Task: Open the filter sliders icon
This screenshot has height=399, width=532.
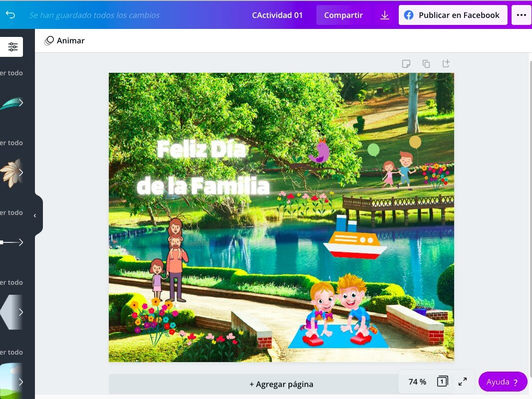Action: 12,47
